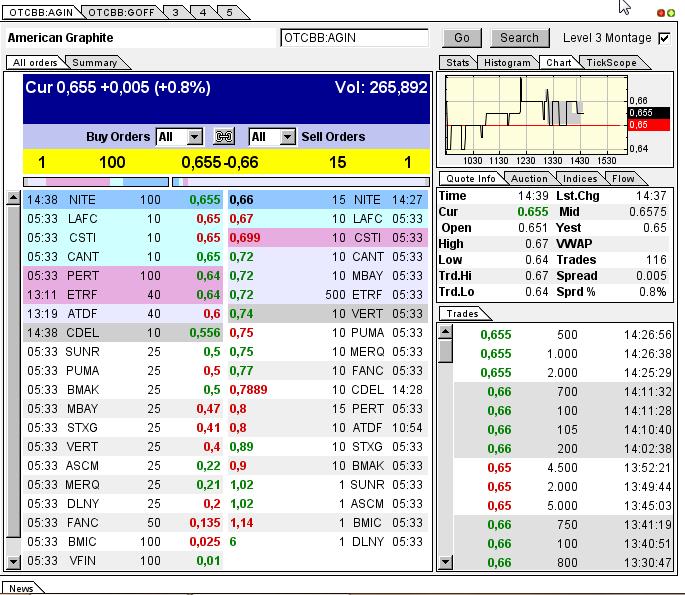Click order book scroll up arrow
The image size is (685, 595).
pos(13,199)
